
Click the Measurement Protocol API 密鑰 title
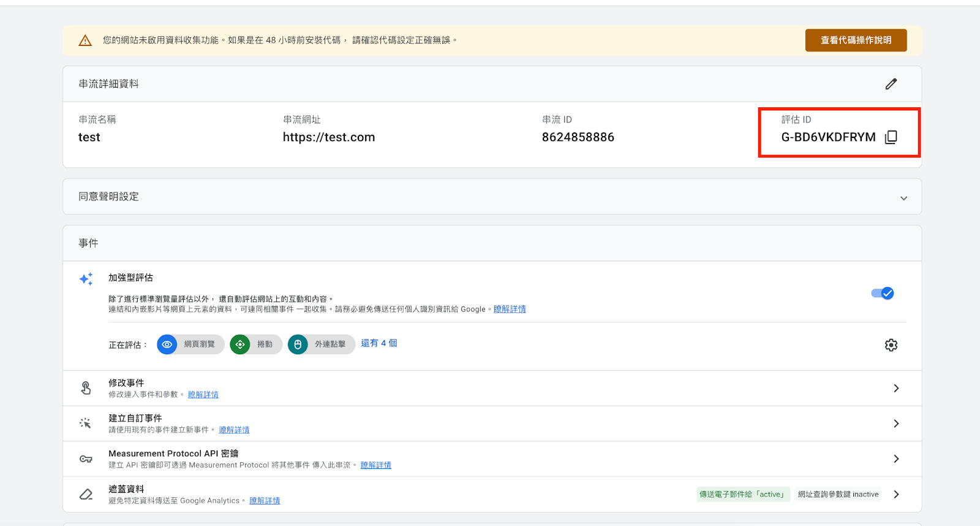coord(173,454)
